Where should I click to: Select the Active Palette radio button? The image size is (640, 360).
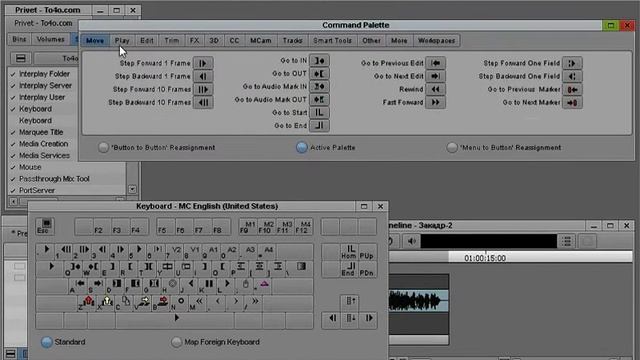[302, 147]
